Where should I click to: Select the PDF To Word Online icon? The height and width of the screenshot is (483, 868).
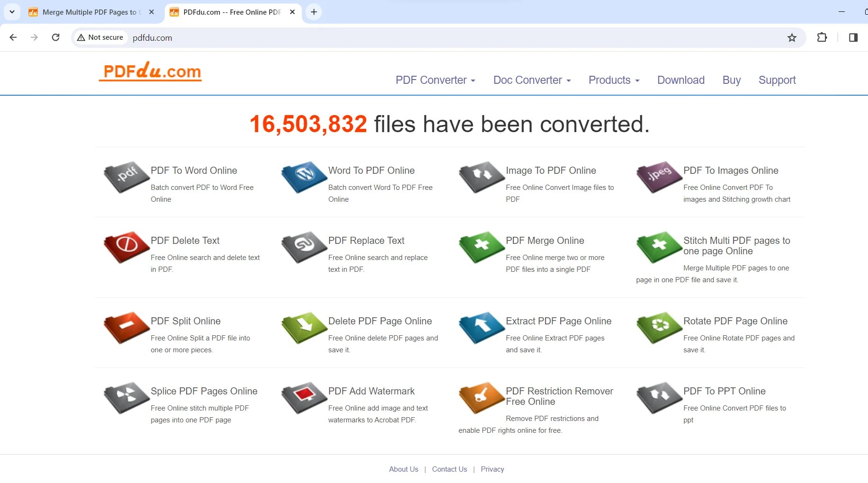[125, 178]
